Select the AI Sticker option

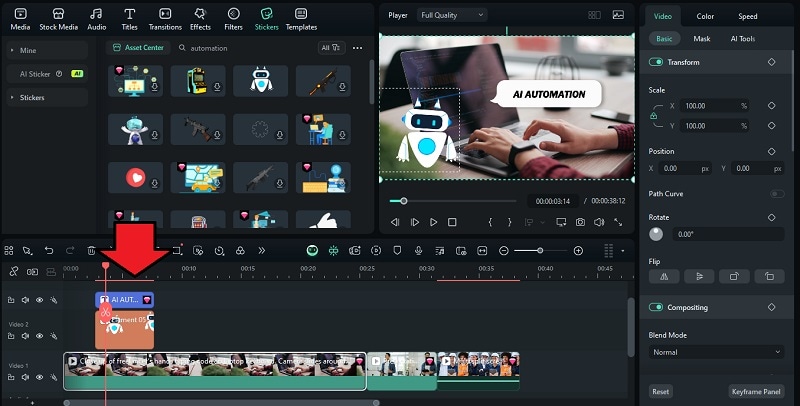47,74
